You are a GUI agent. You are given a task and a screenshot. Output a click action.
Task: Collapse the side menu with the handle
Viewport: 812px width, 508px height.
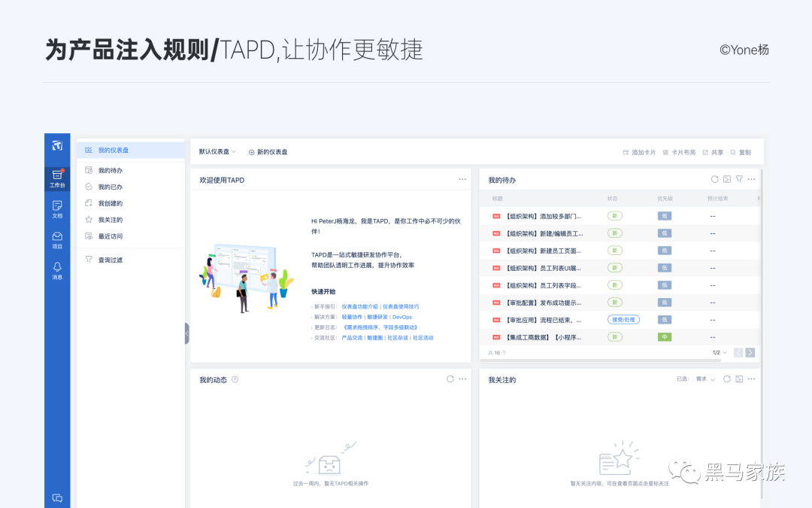point(187,333)
